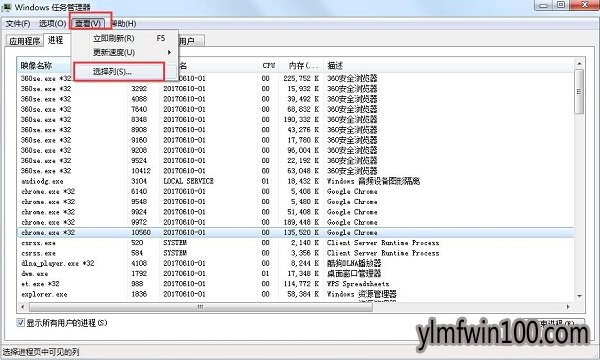This screenshot has width=600, height=360.
Task: Select the 360se.exe row with PID 9208
Action: click(x=295, y=150)
